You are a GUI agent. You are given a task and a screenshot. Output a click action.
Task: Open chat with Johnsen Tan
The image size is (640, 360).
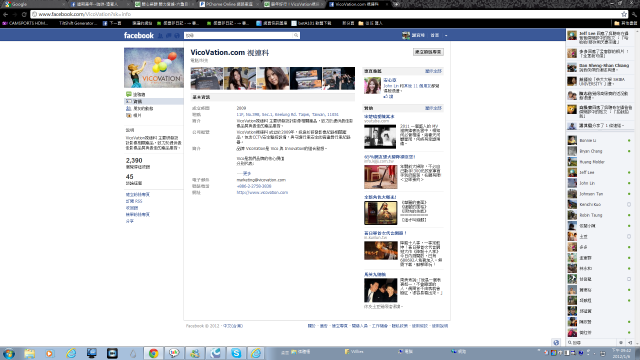(599, 193)
